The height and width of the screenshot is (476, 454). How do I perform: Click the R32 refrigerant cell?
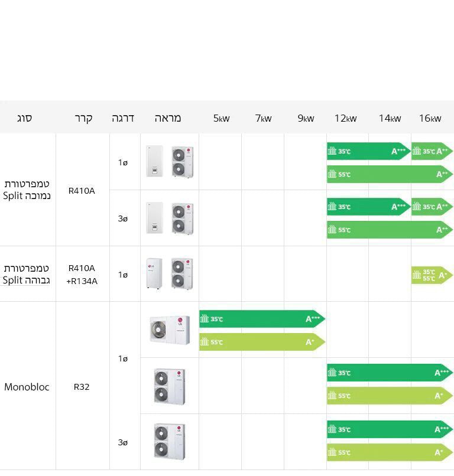click(82, 387)
